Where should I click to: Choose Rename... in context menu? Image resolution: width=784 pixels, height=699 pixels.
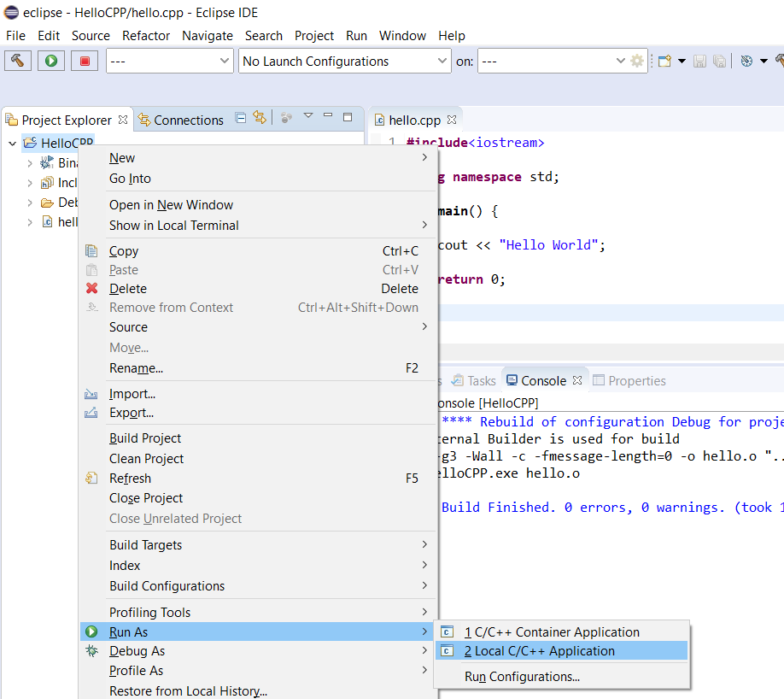258,367
